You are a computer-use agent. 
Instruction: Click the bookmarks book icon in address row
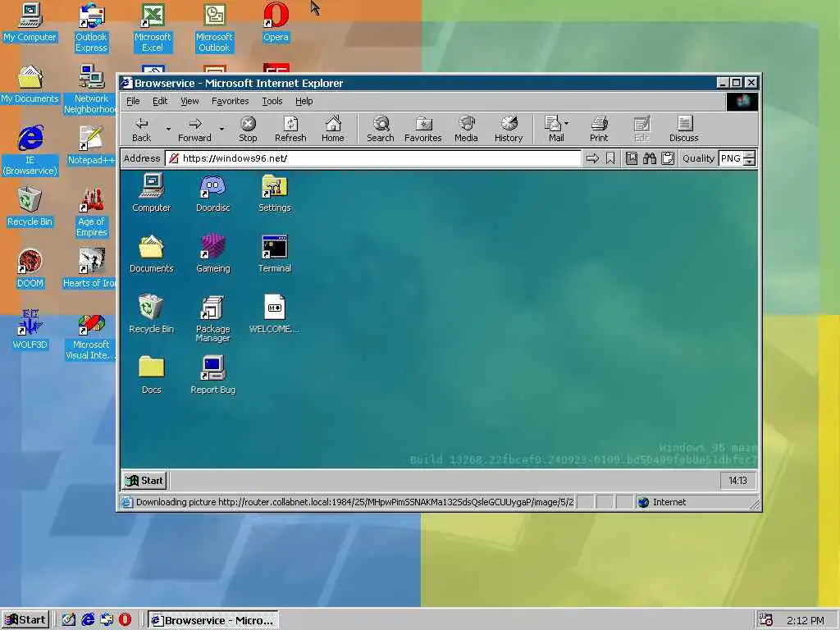point(632,158)
